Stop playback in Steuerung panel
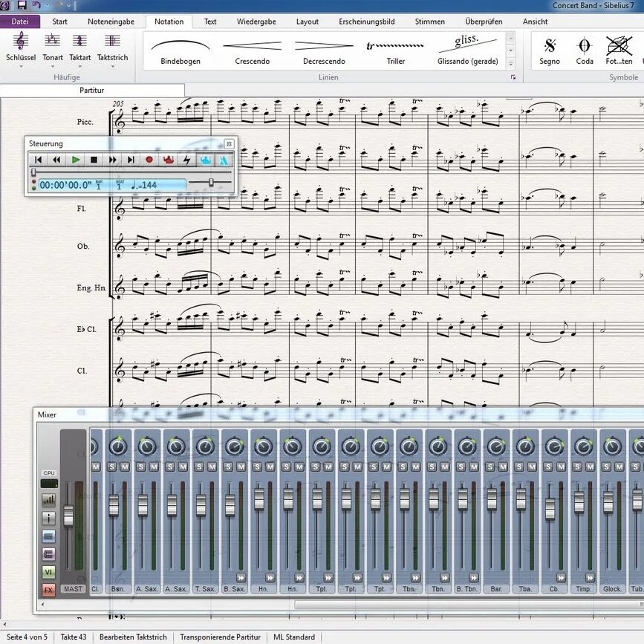This screenshot has height=644, width=644. [x=94, y=160]
